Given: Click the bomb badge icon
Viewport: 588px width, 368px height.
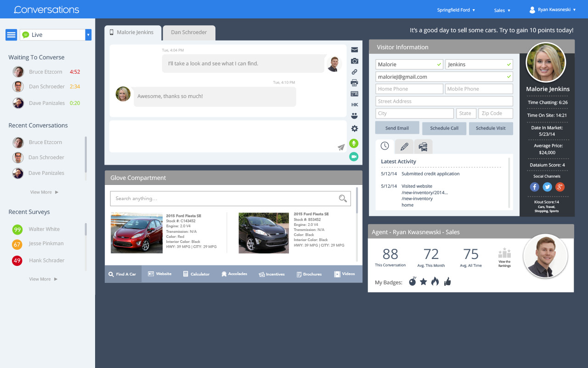Looking at the screenshot, I should click(413, 282).
